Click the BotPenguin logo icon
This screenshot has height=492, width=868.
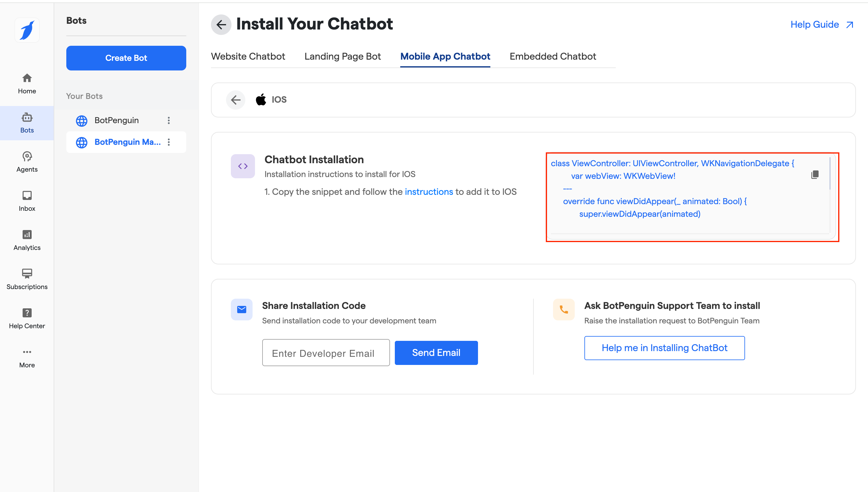[27, 30]
